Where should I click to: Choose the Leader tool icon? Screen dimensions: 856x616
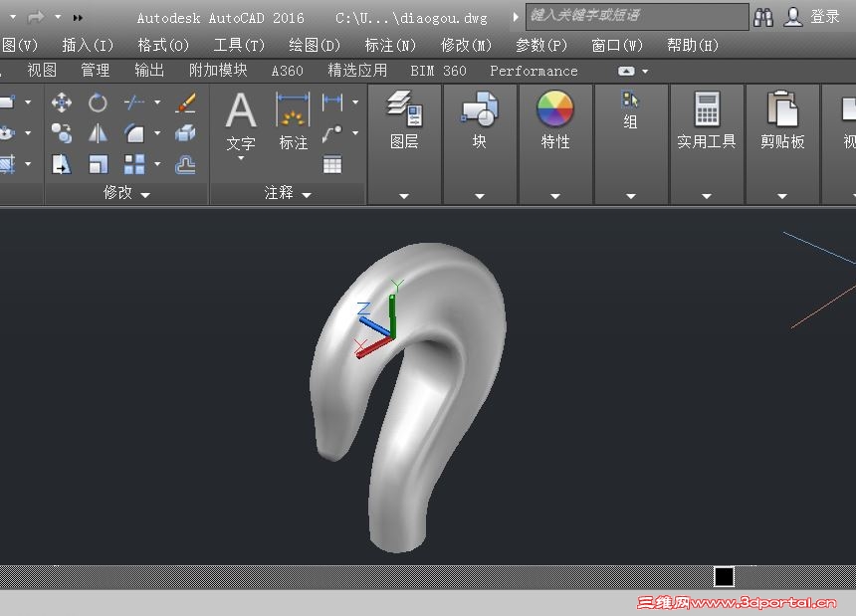pos(331,133)
